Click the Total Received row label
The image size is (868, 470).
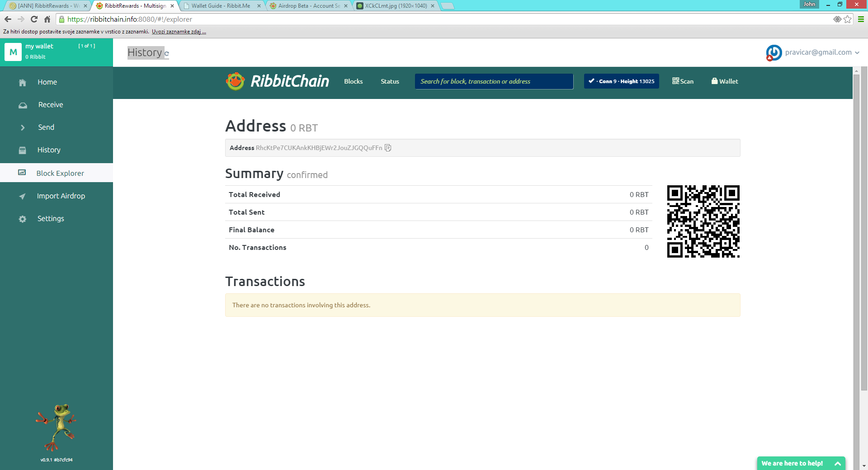255,194
